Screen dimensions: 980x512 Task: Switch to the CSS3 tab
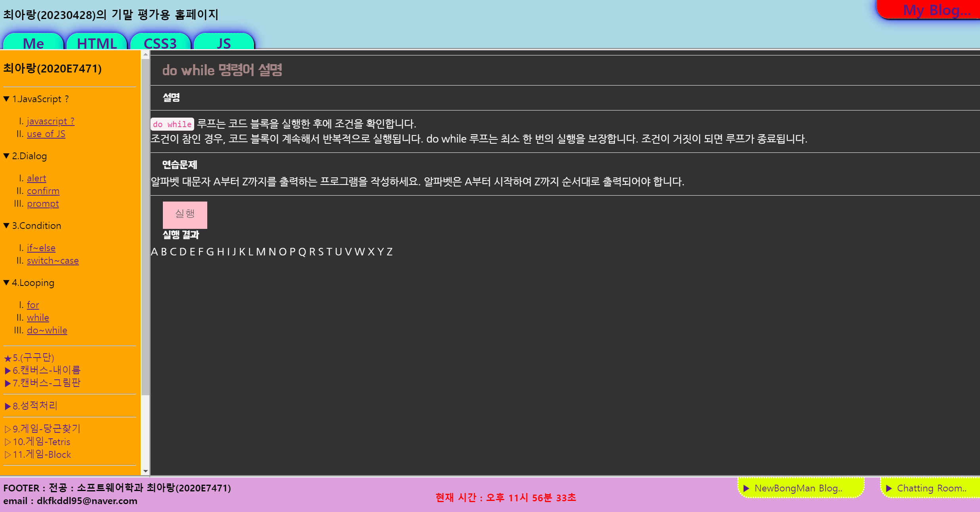coord(160,43)
